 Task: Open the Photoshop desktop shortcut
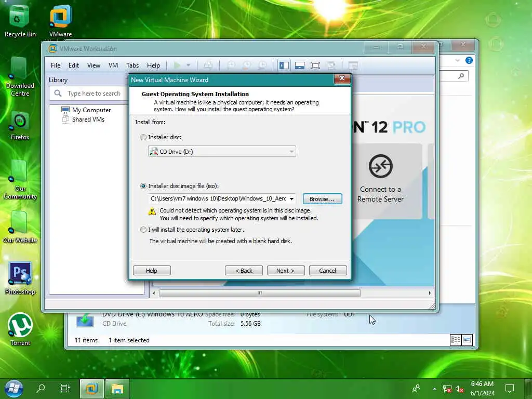coord(20,278)
